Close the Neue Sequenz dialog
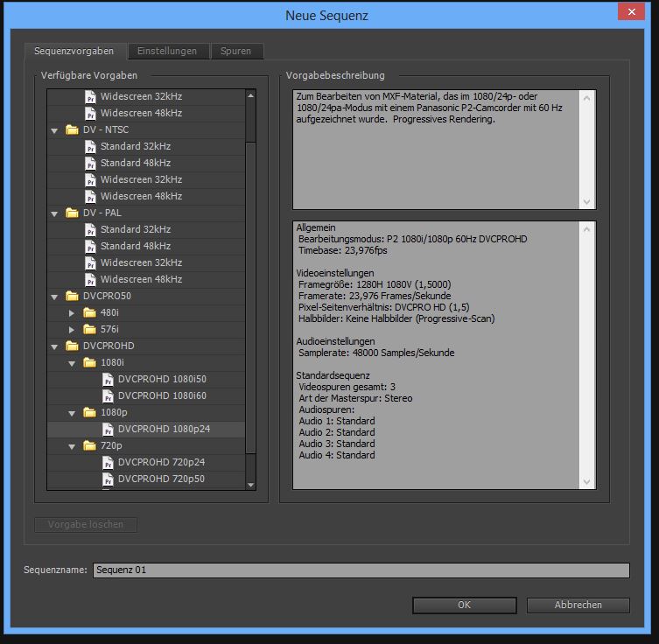659x644 pixels. 631,11
